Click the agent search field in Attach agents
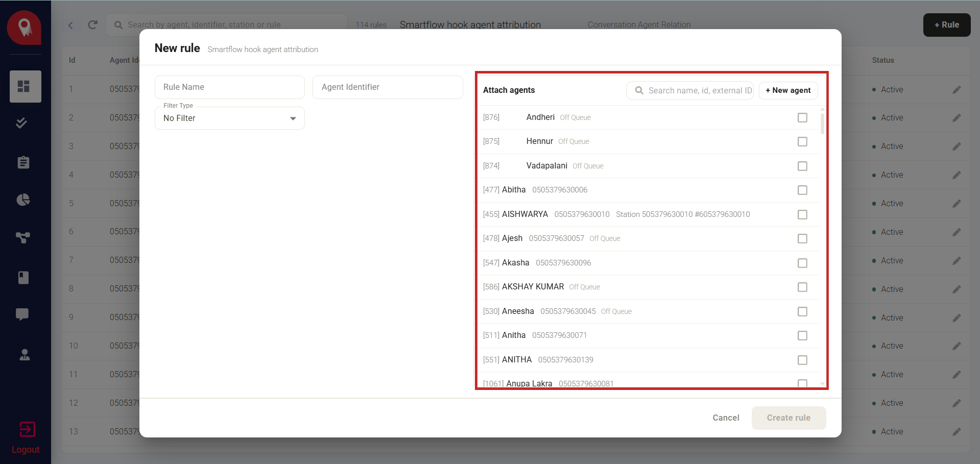Viewport: 980px width, 464px height. 690,90
